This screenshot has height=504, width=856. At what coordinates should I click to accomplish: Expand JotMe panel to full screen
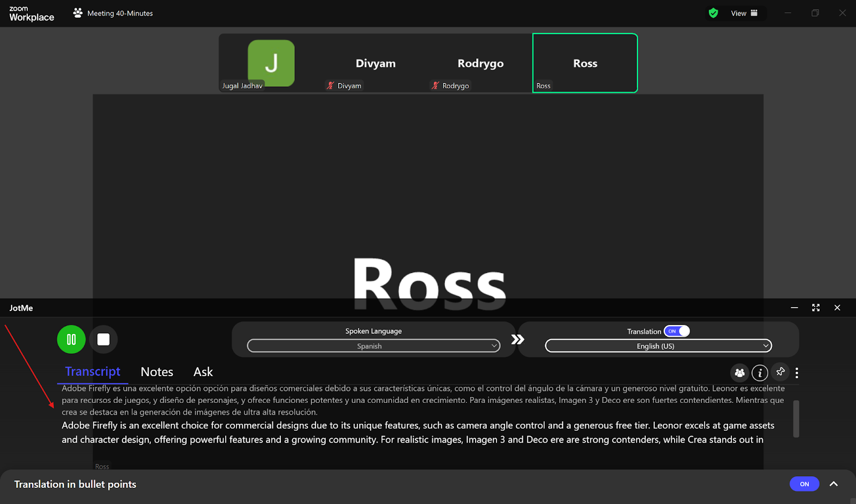pyautogui.click(x=816, y=308)
